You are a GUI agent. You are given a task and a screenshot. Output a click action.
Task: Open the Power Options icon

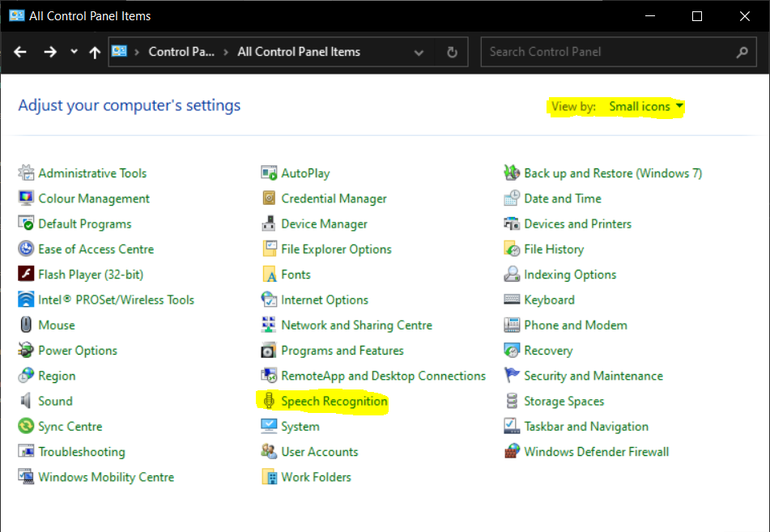(26, 351)
